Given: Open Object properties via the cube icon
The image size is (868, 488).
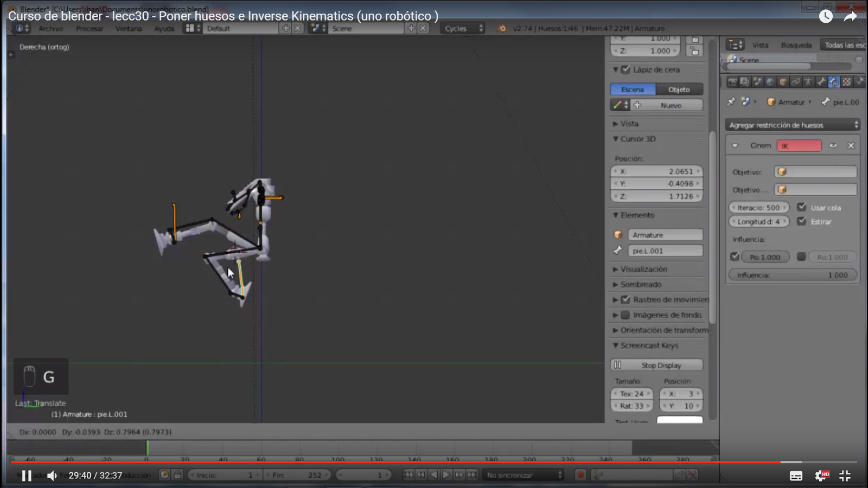Looking at the screenshot, I should 782,81.
